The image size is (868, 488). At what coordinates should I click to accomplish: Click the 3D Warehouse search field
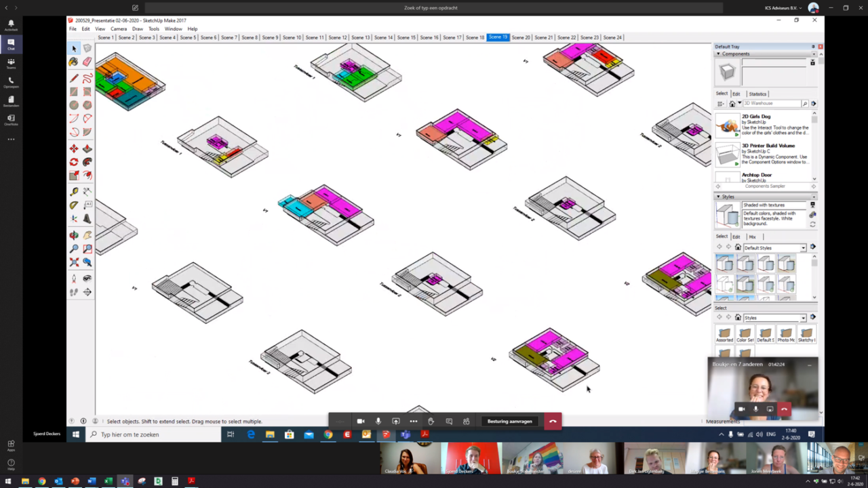tap(772, 104)
